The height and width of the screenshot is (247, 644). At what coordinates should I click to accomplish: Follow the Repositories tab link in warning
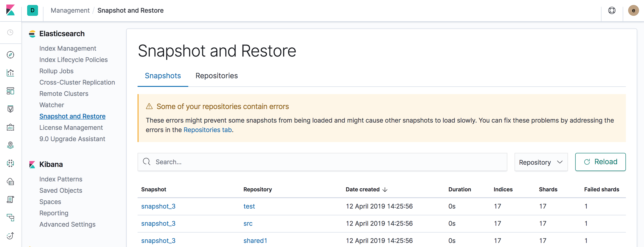click(207, 130)
